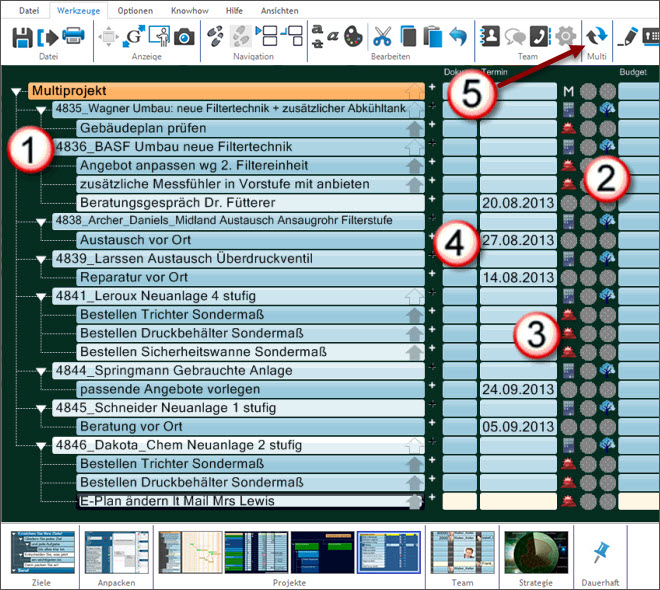Toggle up-arrow on 'Gebäudeplan prüfen' row
The image size is (660, 590).
coord(413,128)
